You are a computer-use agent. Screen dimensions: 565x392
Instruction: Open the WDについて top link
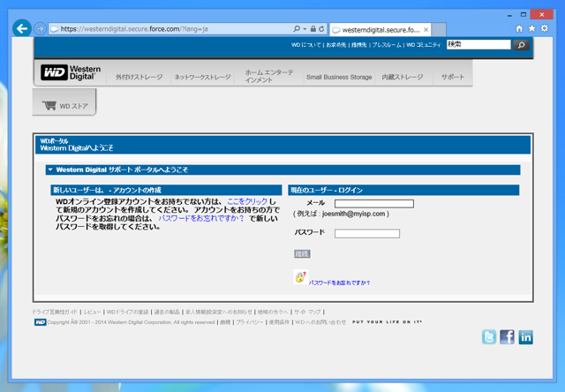click(x=306, y=45)
